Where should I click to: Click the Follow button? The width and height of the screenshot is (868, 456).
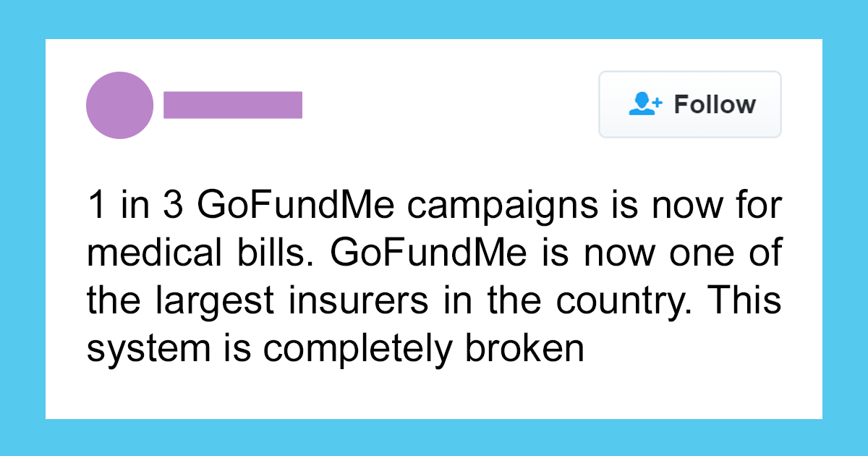[x=690, y=104]
